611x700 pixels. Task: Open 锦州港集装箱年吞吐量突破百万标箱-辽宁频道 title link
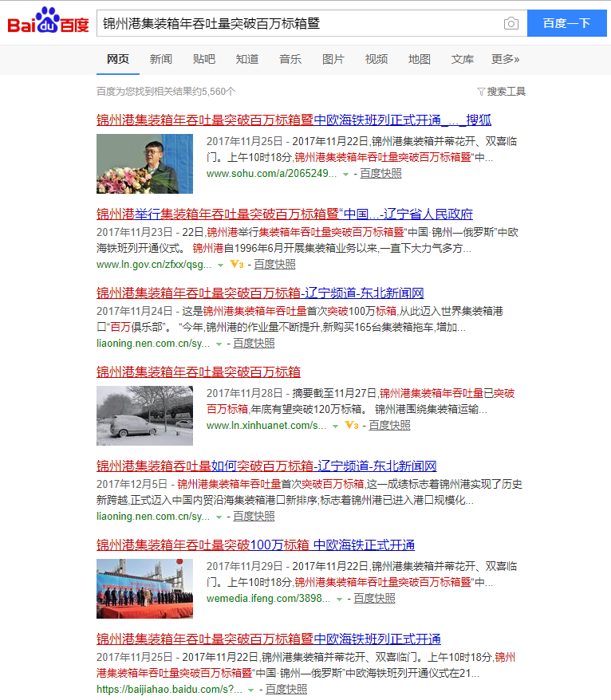tap(260, 293)
